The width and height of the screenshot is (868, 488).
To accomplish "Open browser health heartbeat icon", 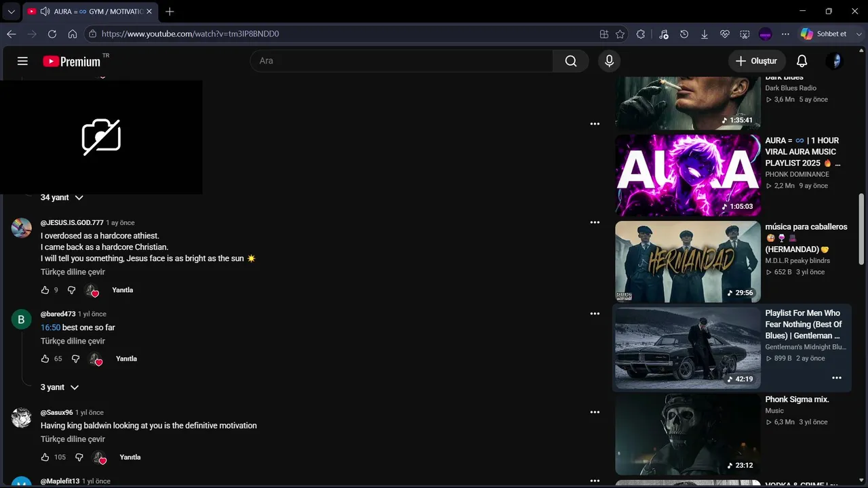I will [x=725, y=34].
